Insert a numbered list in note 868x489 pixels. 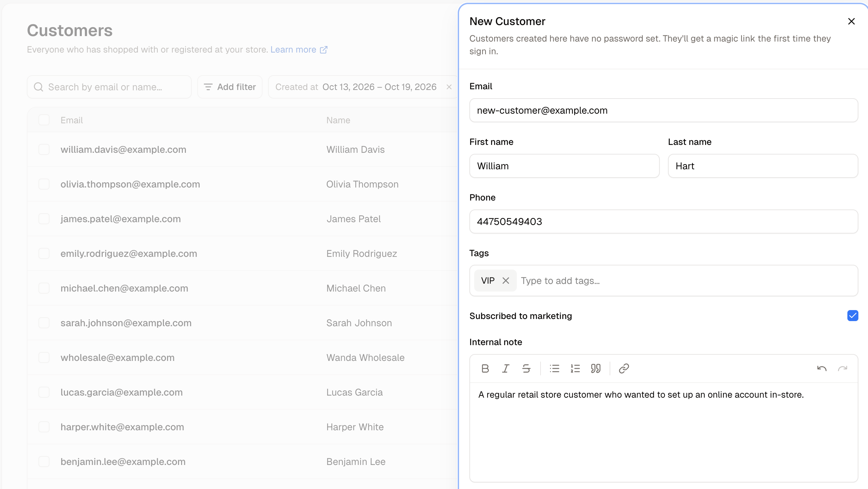pyautogui.click(x=575, y=368)
